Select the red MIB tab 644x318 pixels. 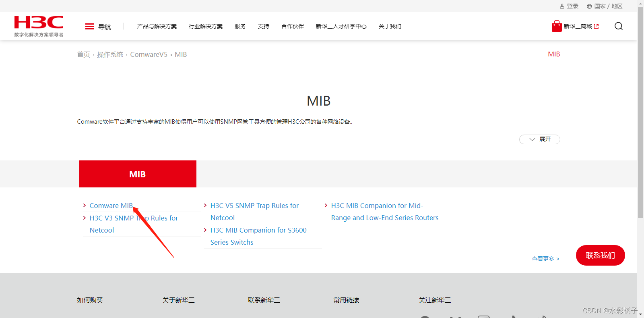coord(138,174)
